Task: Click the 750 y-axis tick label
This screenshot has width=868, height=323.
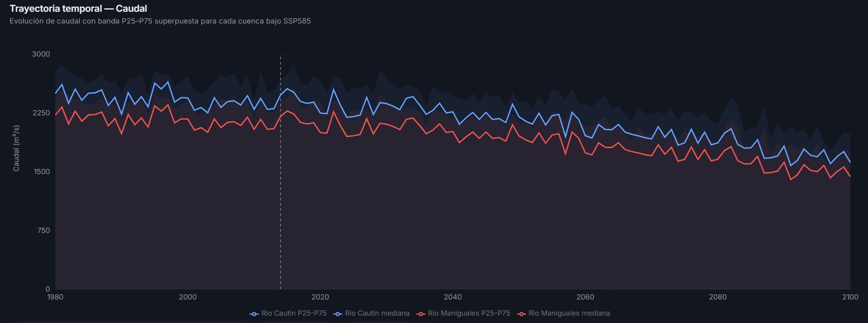Action: [x=44, y=231]
